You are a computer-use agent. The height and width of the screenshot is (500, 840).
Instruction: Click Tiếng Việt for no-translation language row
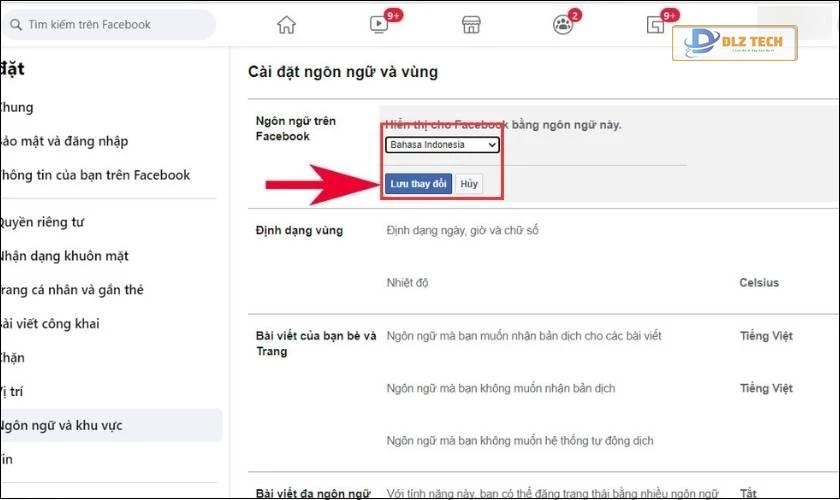(x=766, y=389)
